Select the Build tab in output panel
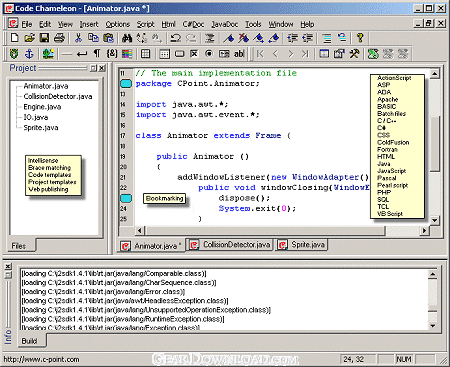The height and width of the screenshot is (367, 450). [x=29, y=341]
